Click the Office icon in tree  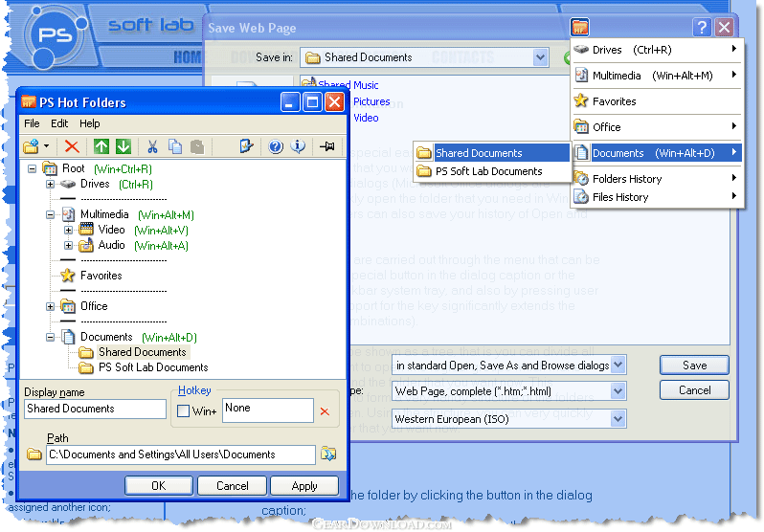tap(68, 306)
